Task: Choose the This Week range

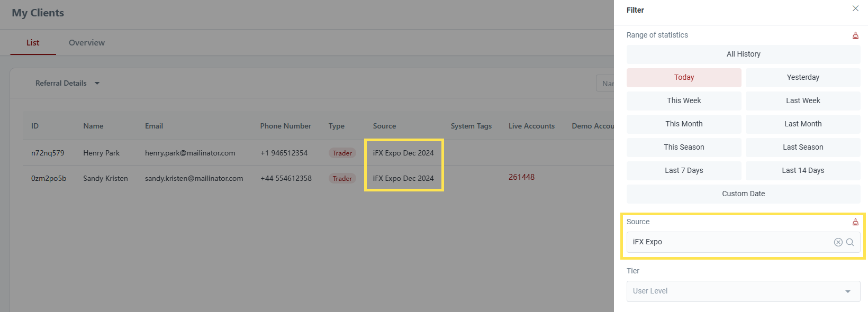Action: point(684,100)
